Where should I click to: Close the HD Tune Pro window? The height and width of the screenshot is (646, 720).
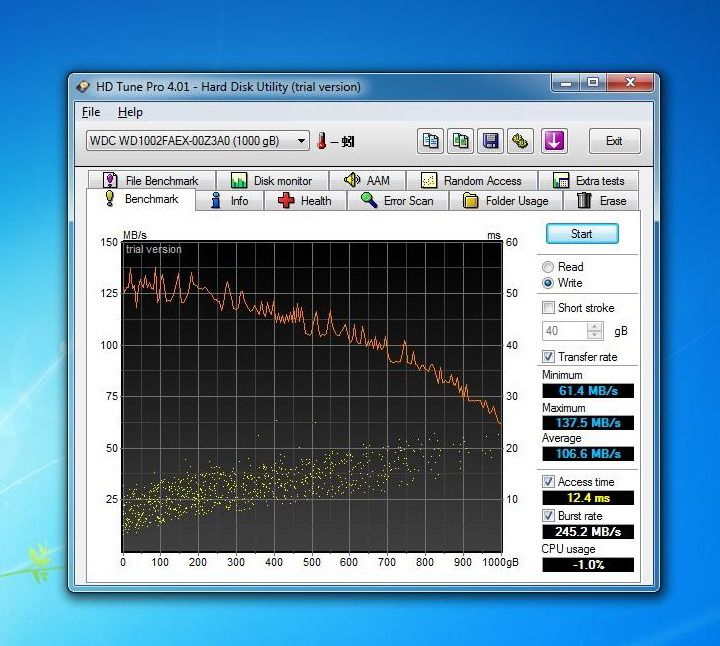tap(630, 83)
